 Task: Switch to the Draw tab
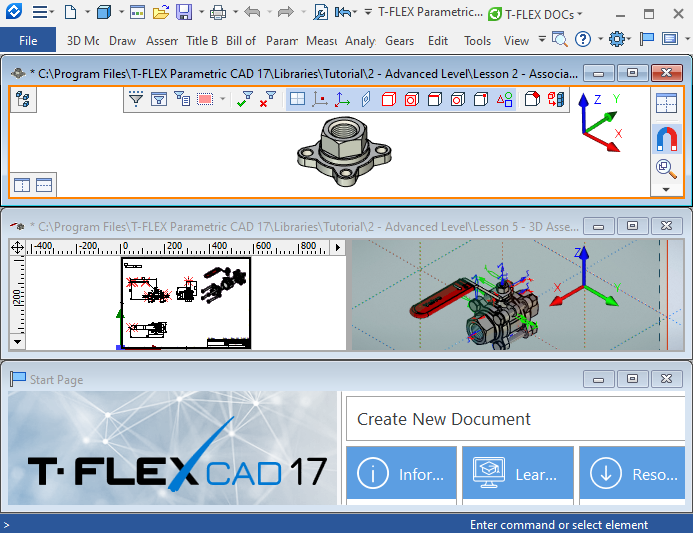(x=122, y=41)
